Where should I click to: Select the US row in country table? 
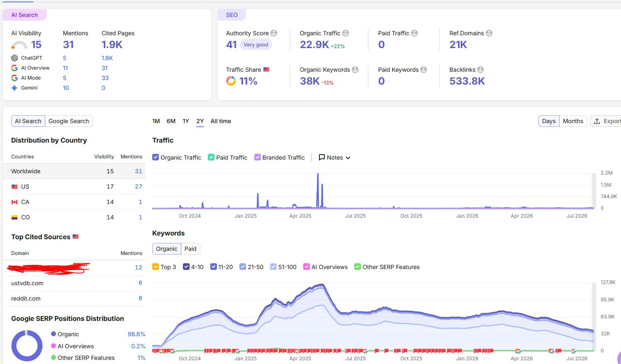pos(74,187)
